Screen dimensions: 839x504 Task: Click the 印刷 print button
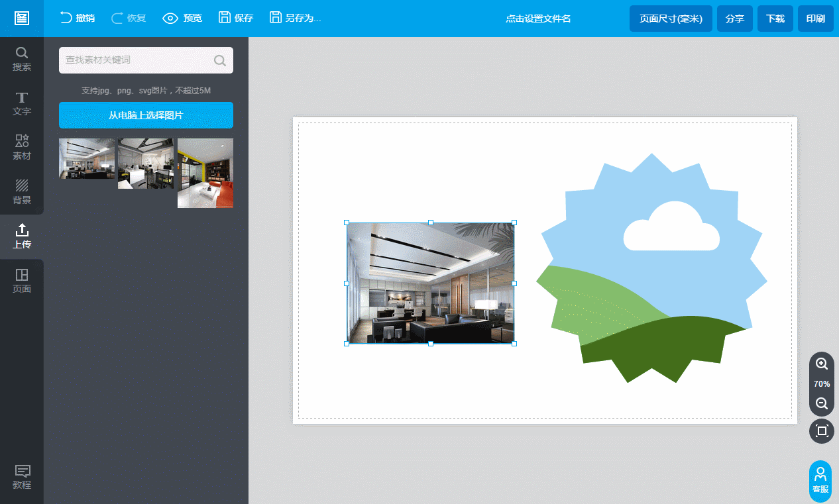click(x=816, y=19)
